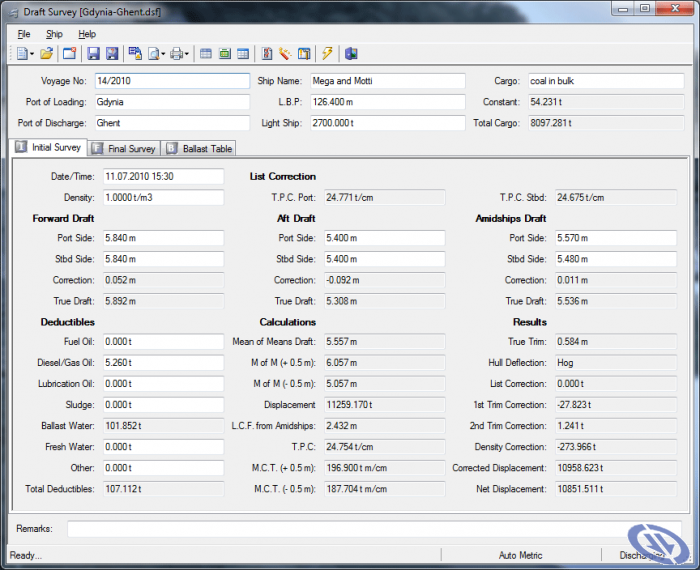Image resolution: width=700 pixels, height=570 pixels.
Task: Click the Total Deductibles value 107.112 t
Action: [x=163, y=489]
